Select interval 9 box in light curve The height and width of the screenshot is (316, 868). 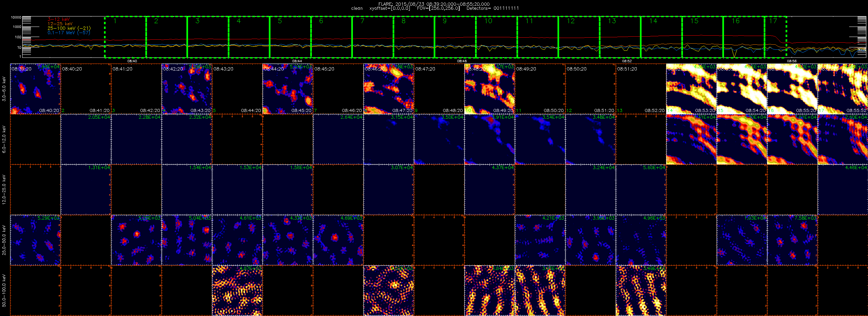click(x=455, y=37)
